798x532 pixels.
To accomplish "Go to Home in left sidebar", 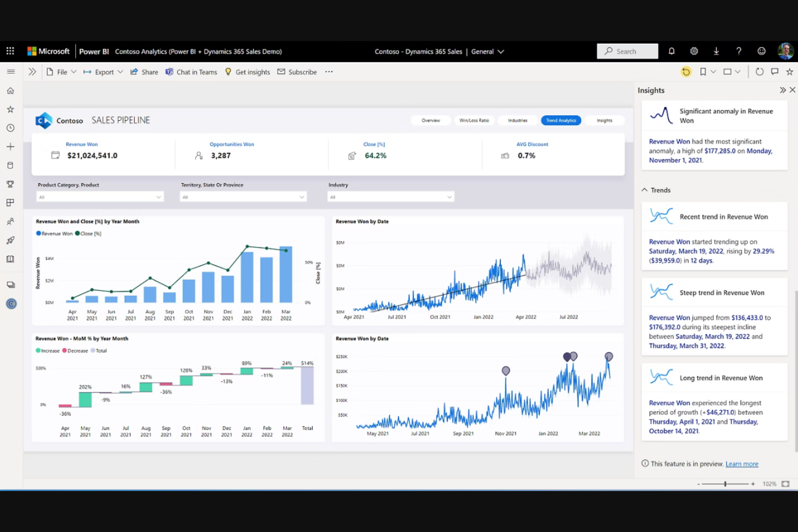I will pos(10,91).
